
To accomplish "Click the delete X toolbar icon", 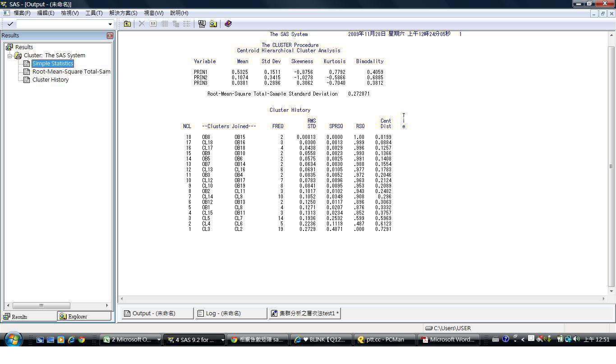I will click(x=142, y=24).
